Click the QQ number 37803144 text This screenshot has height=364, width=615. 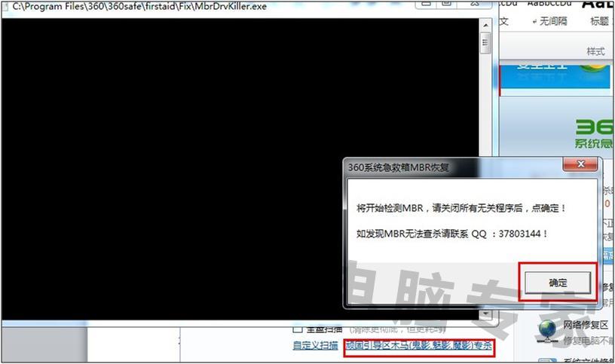pyautogui.click(x=520, y=234)
